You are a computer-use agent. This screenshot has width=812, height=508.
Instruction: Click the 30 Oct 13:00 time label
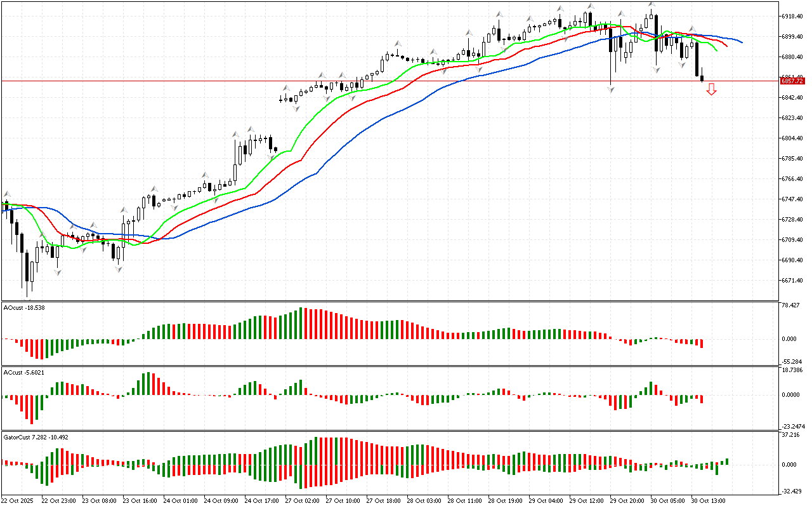point(707,500)
